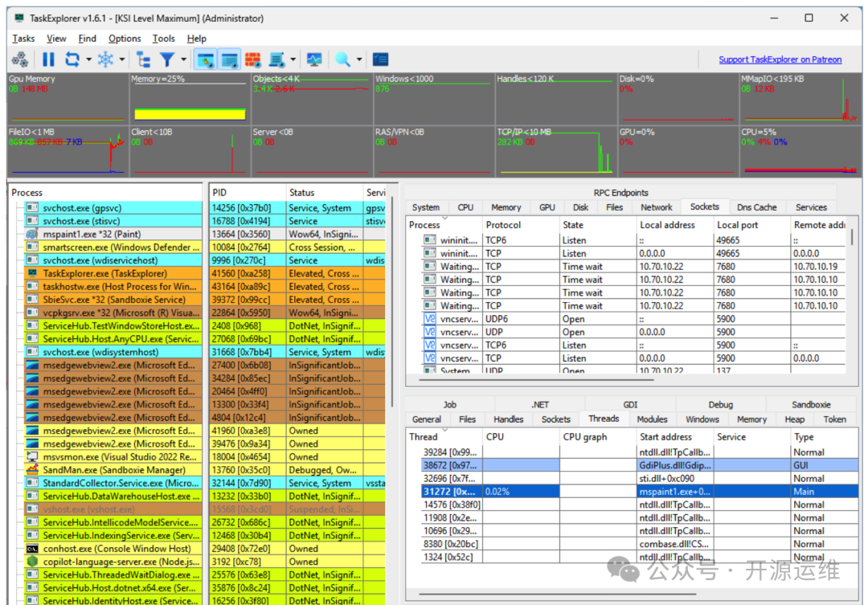Viewport: 868px width, 605px height.
Task: Click the Memory=25% usage graph
Action: coord(189,100)
